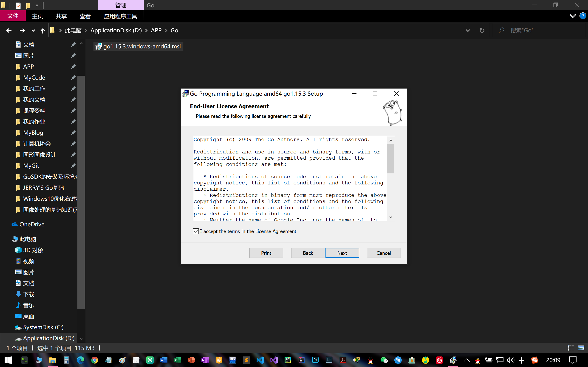Image resolution: width=588 pixels, height=367 pixels.
Task: Launch Visual Studio Code from taskbar
Action: coord(260,360)
